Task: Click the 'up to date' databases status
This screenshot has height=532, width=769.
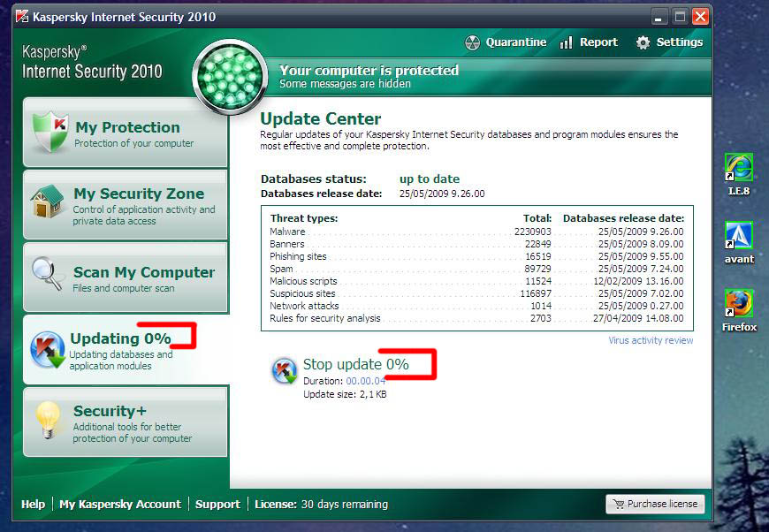Action: (430, 179)
